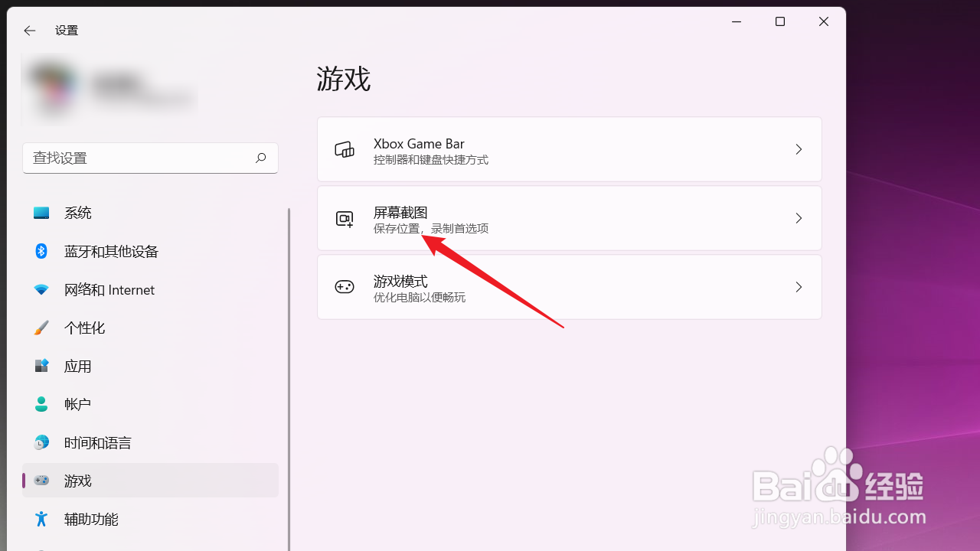This screenshot has height=551, width=980.
Task: Click the Xbox Game Bar controller icon
Action: (345, 149)
